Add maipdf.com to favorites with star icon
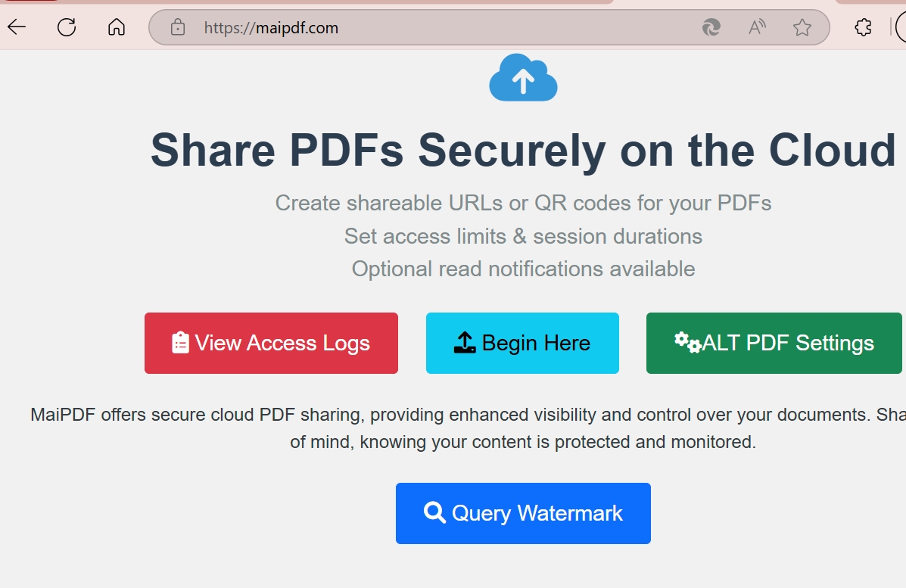This screenshot has width=906, height=588. tap(802, 27)
